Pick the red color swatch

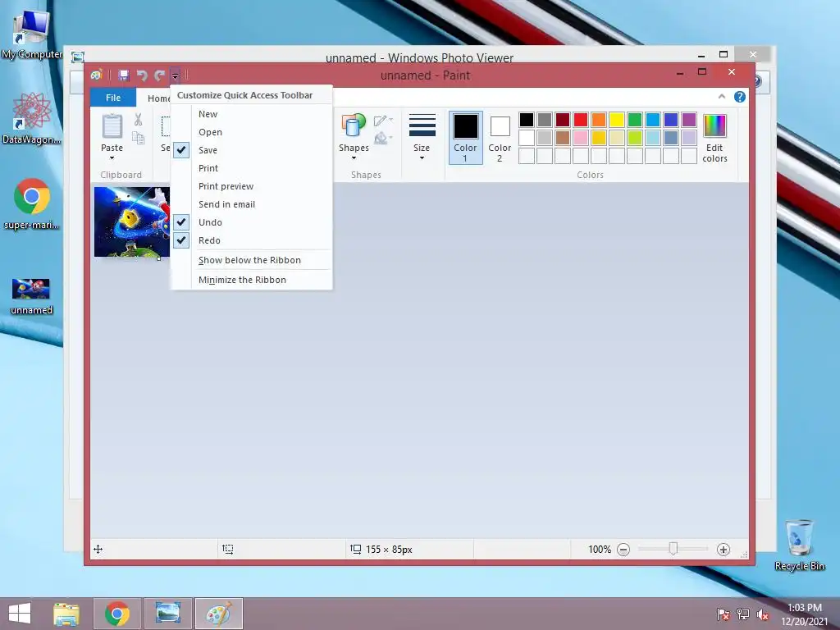581,120
